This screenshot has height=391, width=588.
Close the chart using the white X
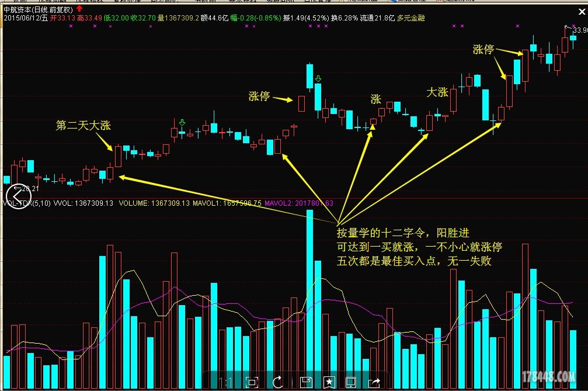(x=581, y=11)
